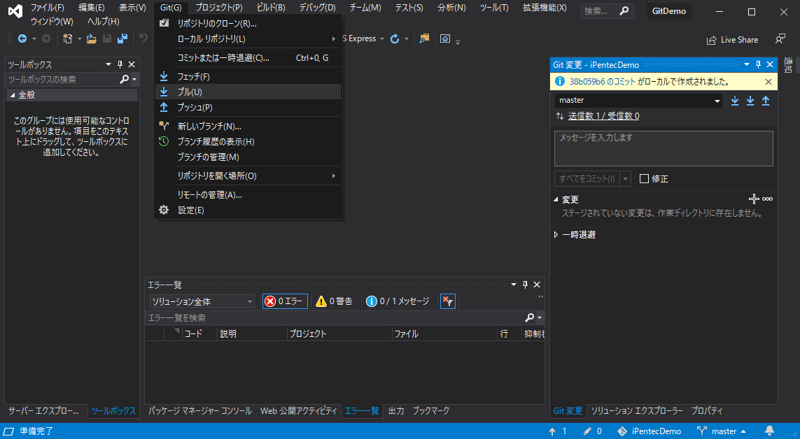Switch to the ソリューション エクスプローラー tab
The width and height of the screenshot is (800, 439).
[x=637, y=411]
